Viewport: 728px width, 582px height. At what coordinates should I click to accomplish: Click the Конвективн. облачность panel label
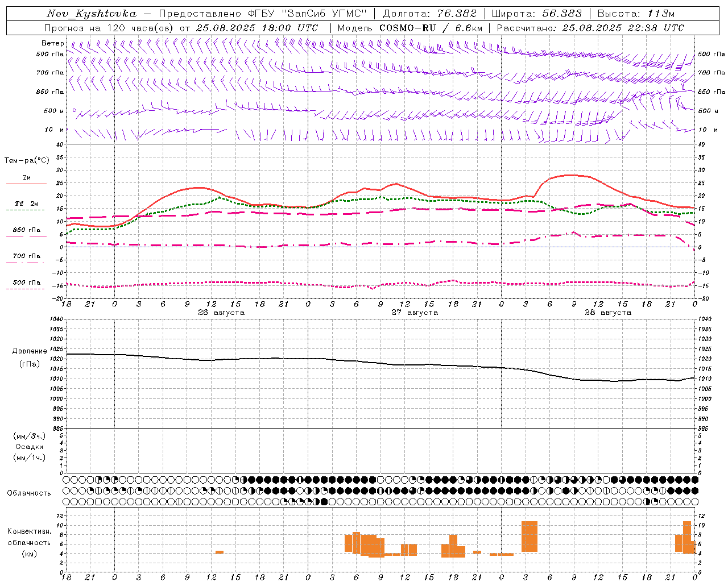(30, 537)
